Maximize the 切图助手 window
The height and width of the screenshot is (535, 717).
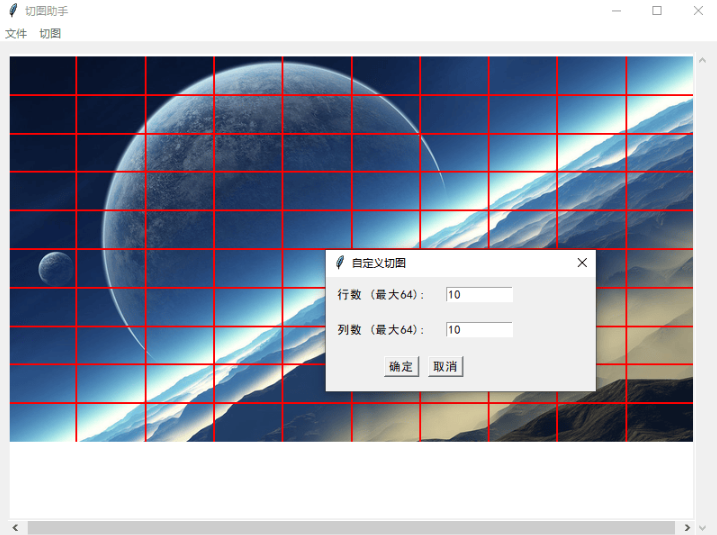[x=657, y=11]
